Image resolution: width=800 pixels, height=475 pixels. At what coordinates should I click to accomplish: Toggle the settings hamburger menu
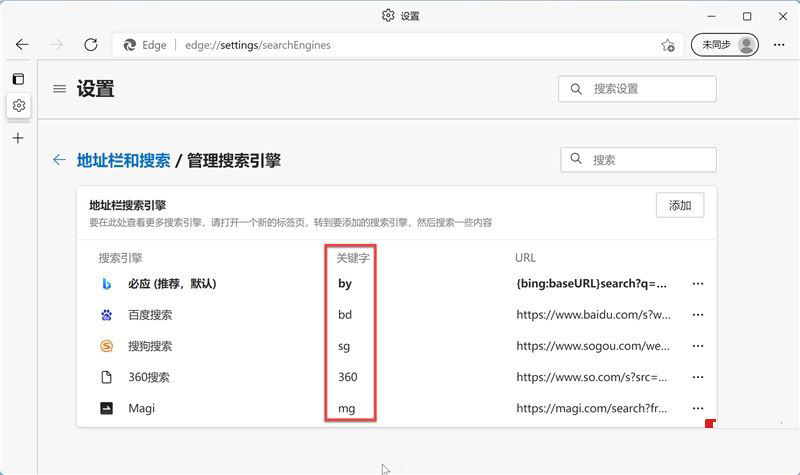click(60, 89)
